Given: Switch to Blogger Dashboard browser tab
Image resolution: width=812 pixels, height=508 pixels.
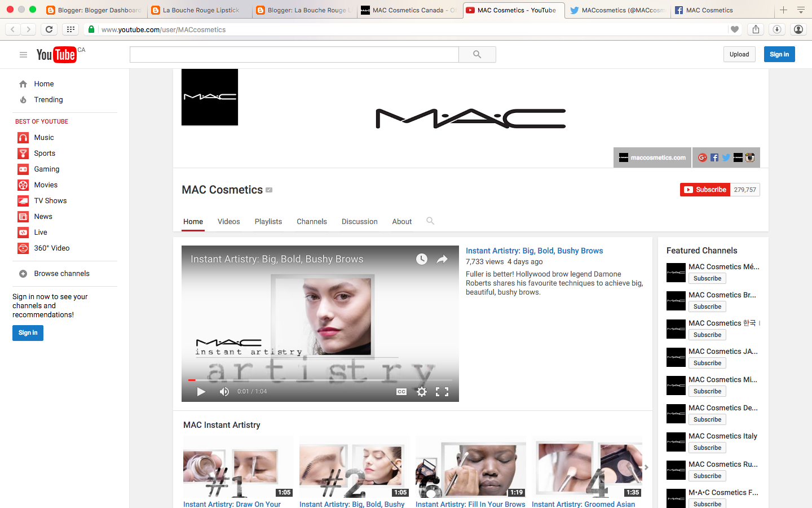Looking at the screenshot, I should 94,10.
